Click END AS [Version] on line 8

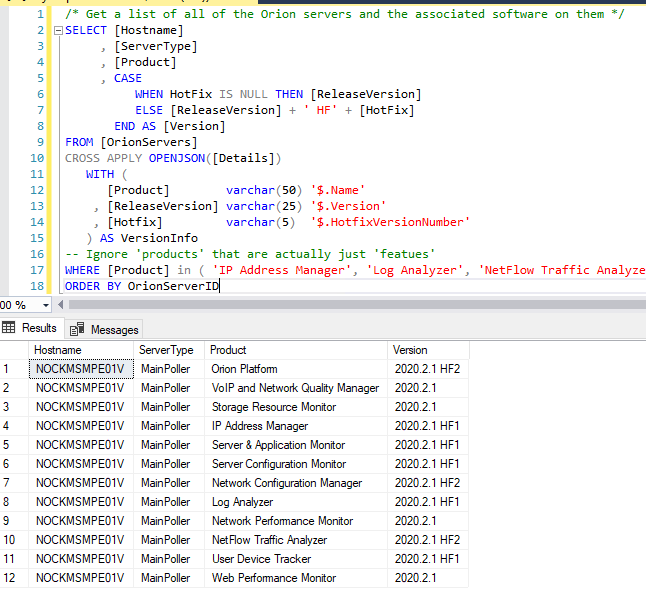click(170, 126)
